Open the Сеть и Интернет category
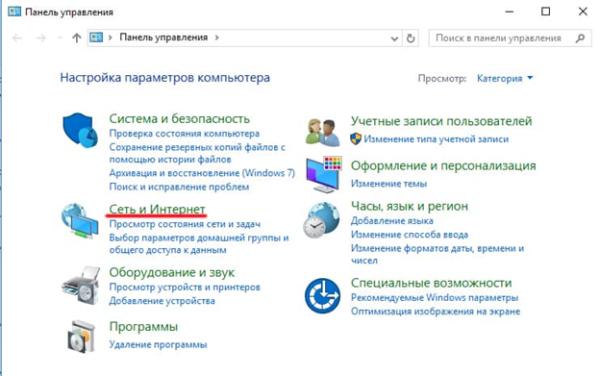 [x=157, y=209]
